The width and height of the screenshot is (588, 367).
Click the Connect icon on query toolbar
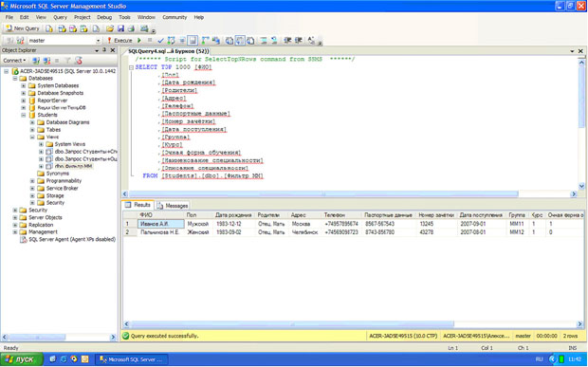(9, 41)
